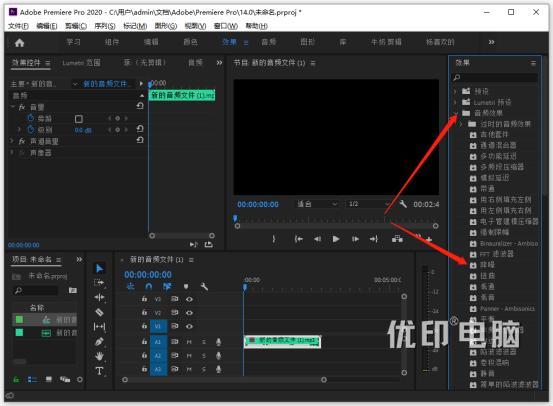
Task: Toggle linked selection in timeline
Action: tap(167, 286)
